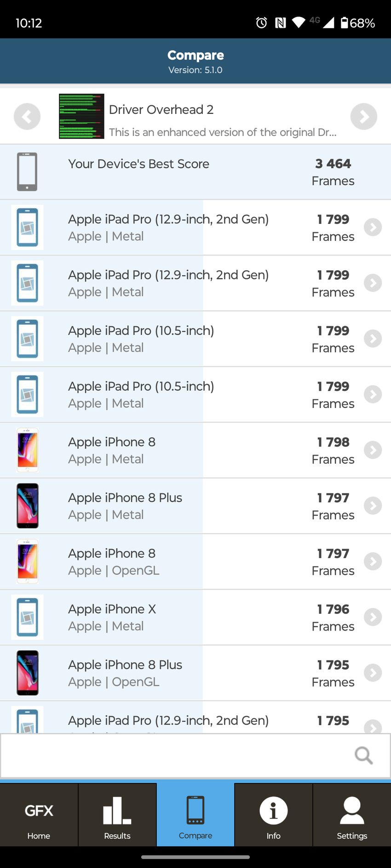Tap the iPhone X device icon
The image size is (391, 868).
[x=28, y=617]
